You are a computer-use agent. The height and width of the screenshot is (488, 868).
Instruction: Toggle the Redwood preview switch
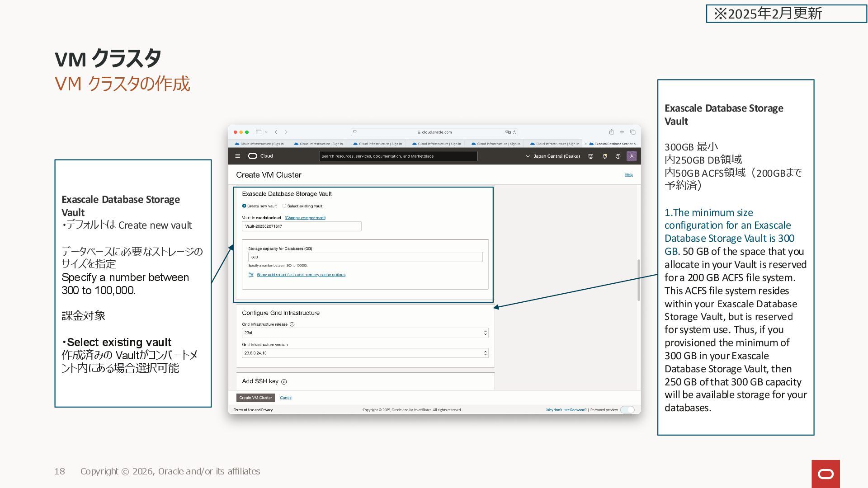click(x=627, y=410)
